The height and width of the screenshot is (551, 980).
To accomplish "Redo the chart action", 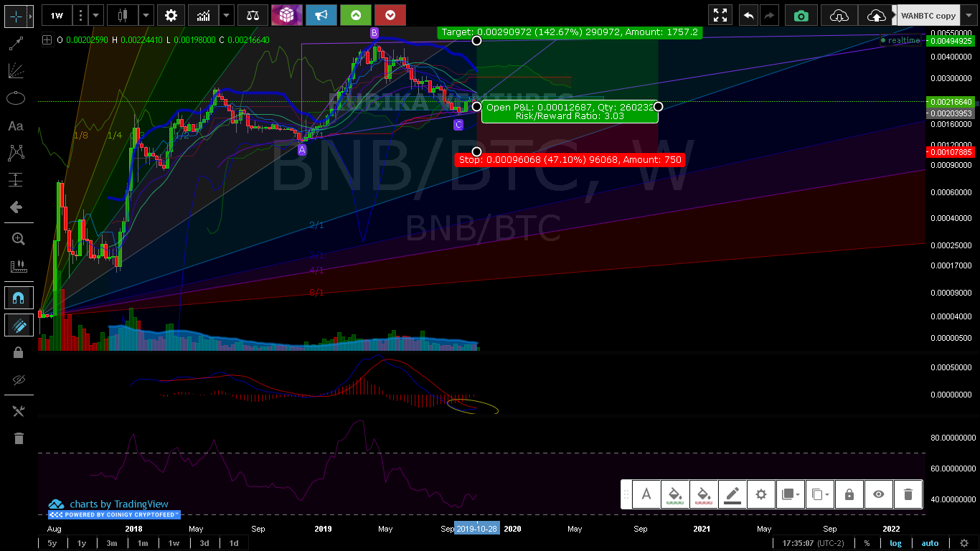I will coord(769,15).
